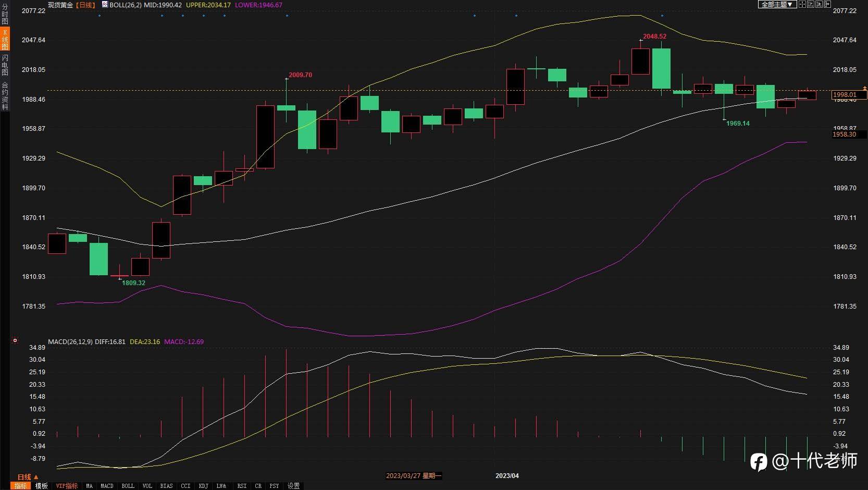Click the current price tag 1998.01
The height and width of the screenshot is (490, 868).
(x=849, y=95)
